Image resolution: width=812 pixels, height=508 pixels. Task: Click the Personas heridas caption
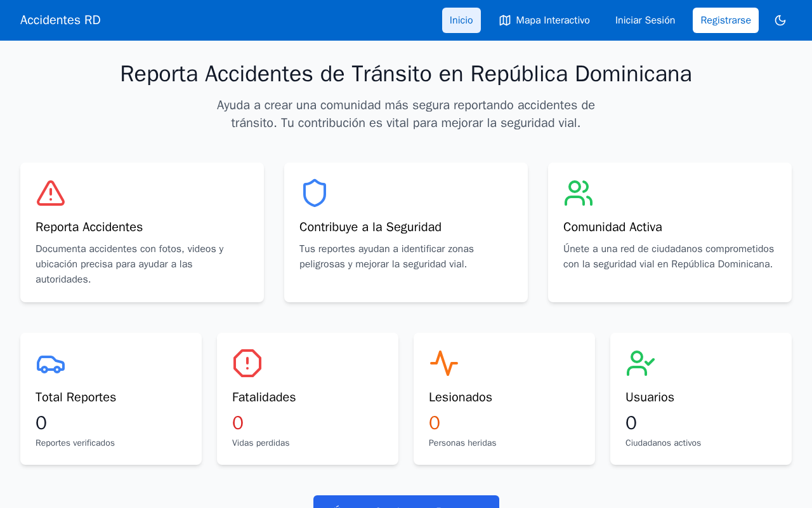462,443
